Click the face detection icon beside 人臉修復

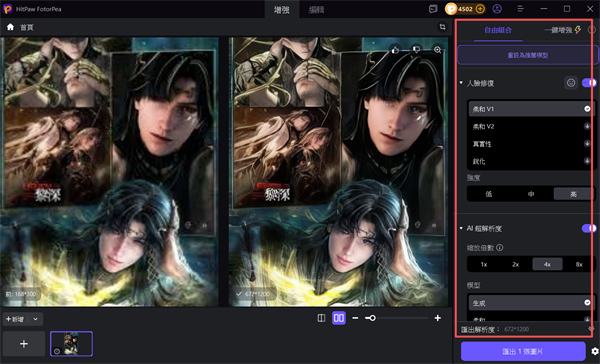571,83
